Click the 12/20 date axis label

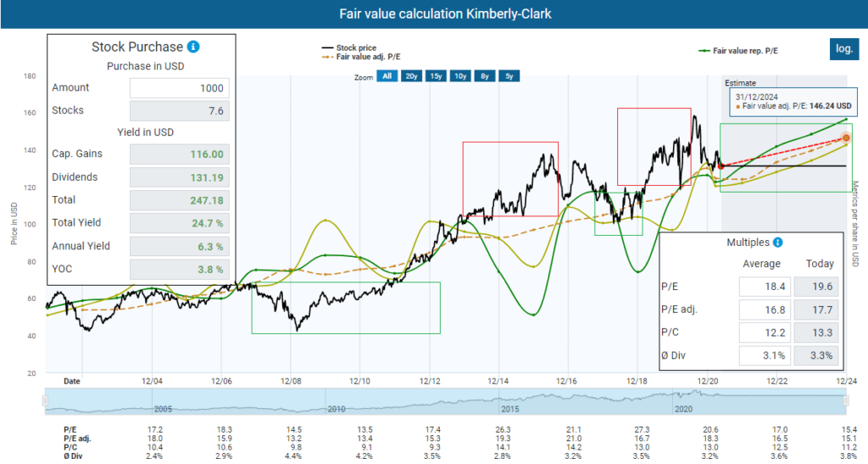pyautogui.click(x=708, y=382)
